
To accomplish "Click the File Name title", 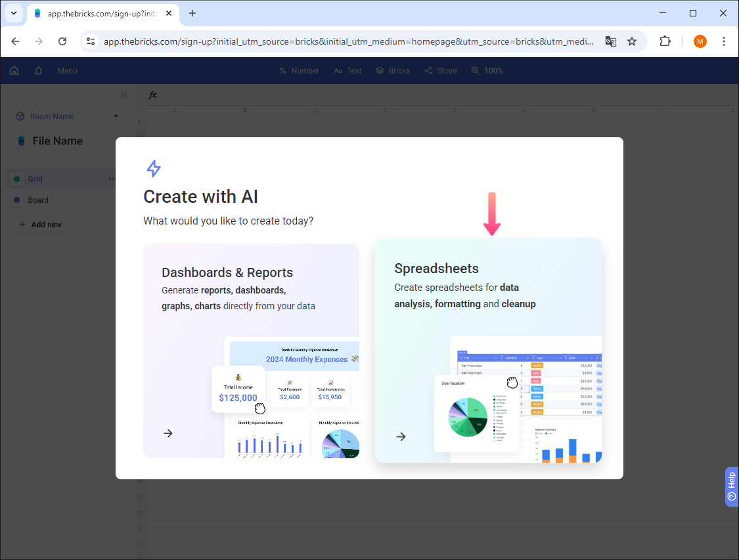I will [x=58, y=141].
